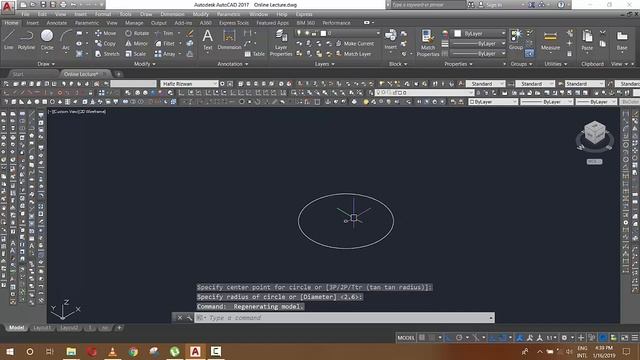
Task: Expand the Annotation panel flyout
Action: (233, 64)
